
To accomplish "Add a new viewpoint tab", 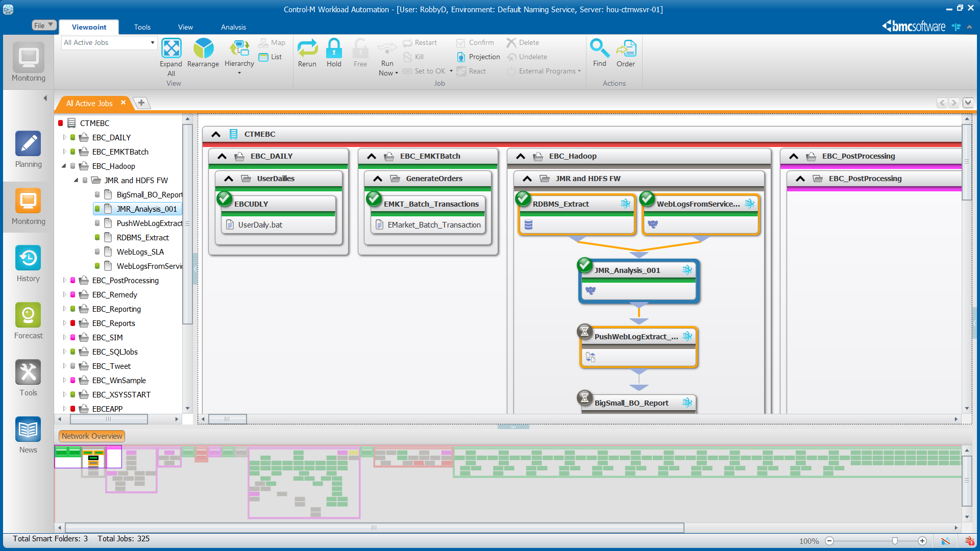I will coord(141,103).
